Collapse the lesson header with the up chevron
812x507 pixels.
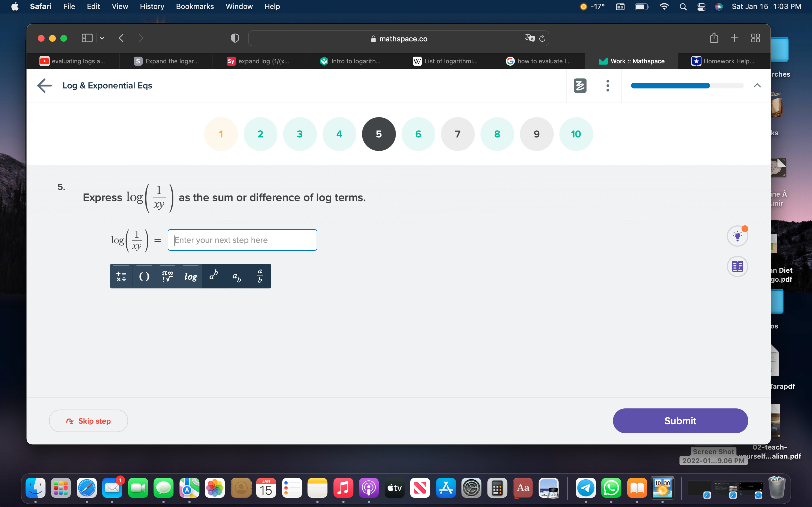click(757, 86)
